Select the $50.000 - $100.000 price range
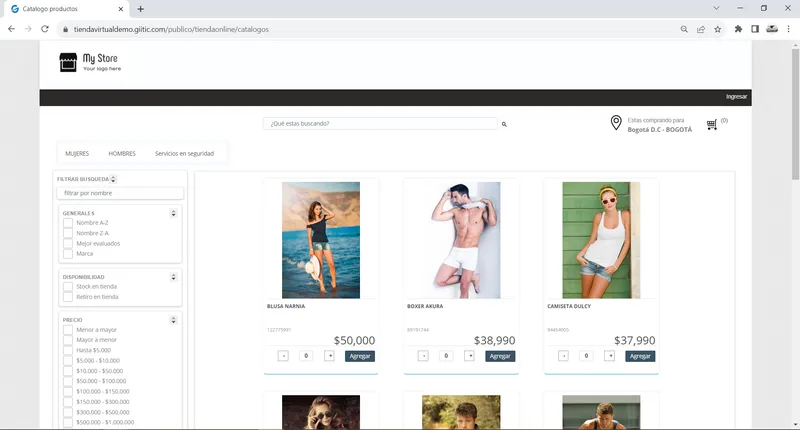The image size is (800, 430). click(x=68, y=381)
